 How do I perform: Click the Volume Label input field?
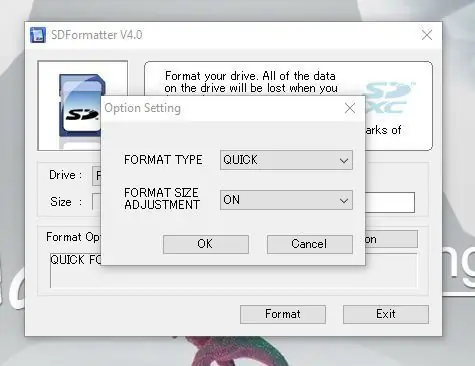click(390, 202)
